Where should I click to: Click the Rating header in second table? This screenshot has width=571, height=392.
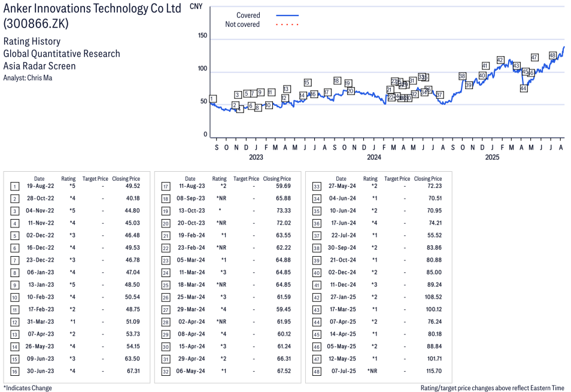tap(219, 179)
